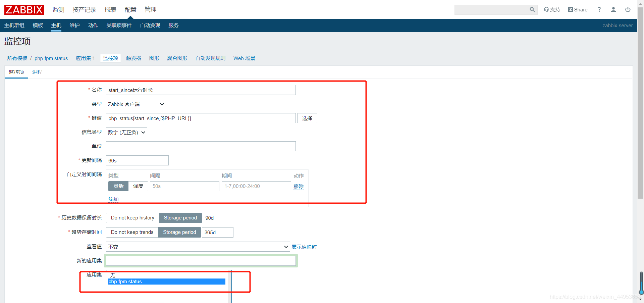644x303 pixels.
Task: Click the 更新间隔 60s field
Action: tap(137, 160)
